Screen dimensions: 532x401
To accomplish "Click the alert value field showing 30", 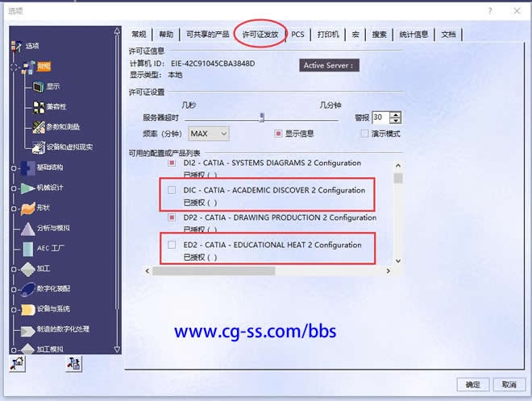I will 380,118.
